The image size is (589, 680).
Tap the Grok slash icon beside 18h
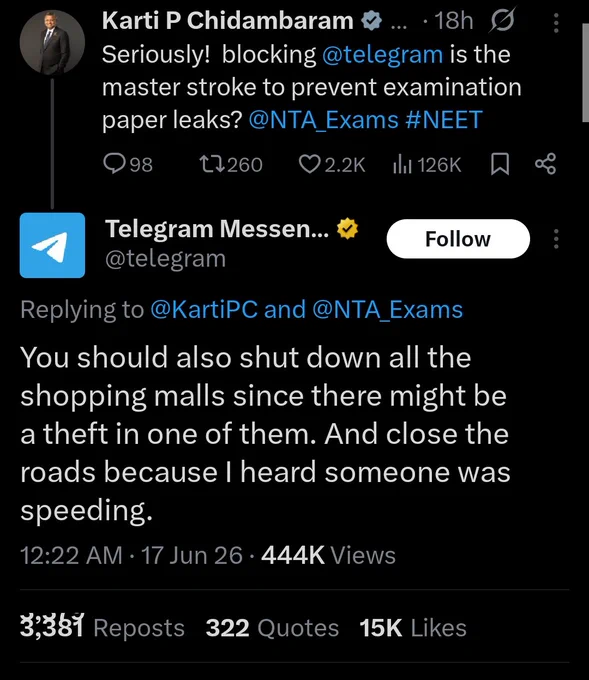(502, 20)
